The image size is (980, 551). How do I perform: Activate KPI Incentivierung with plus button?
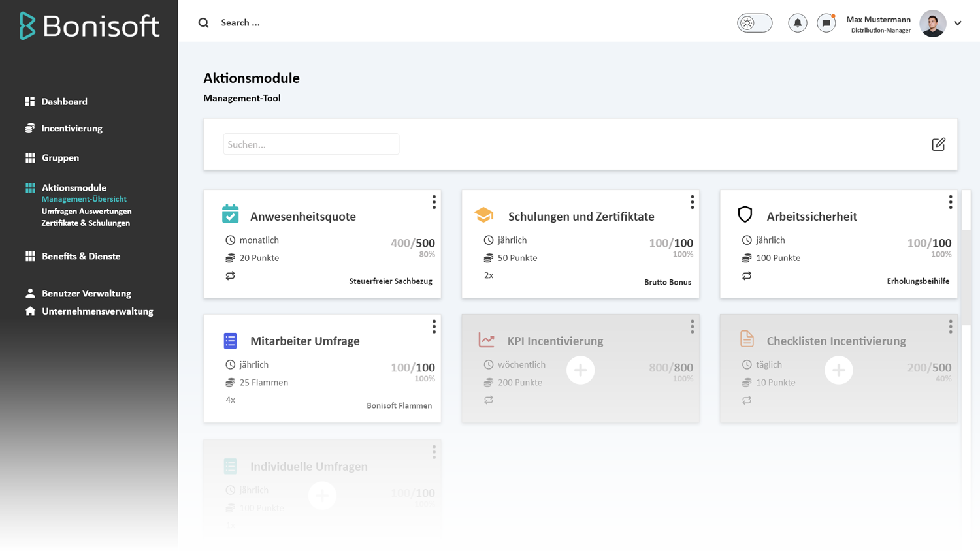click(x=580, y=370)
